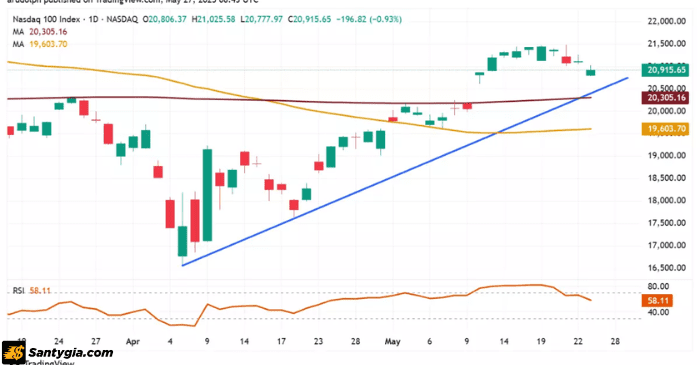Click the 18,500.00 price axis label

click(x=667, y=178)
